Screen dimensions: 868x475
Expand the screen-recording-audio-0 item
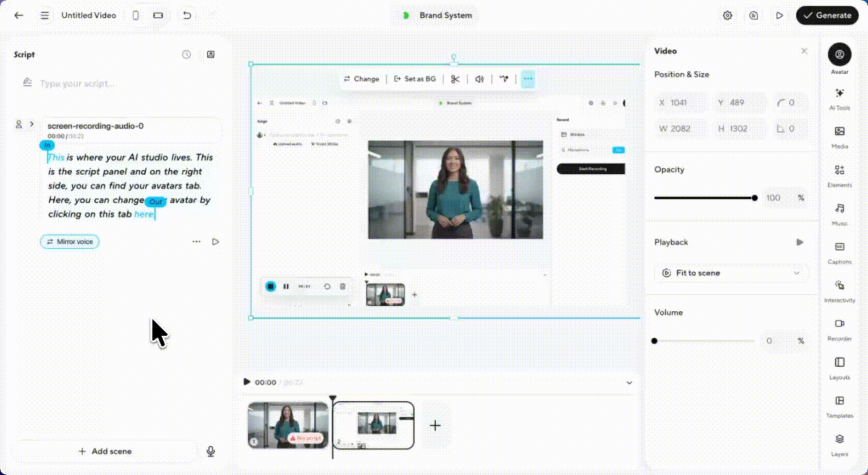(x=32, y=124)
